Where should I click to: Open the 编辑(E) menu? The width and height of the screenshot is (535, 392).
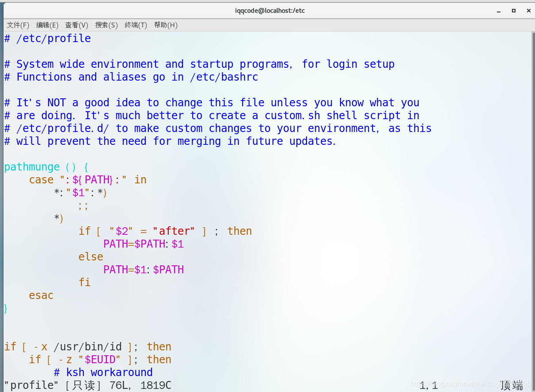click(x=47, y=25)
